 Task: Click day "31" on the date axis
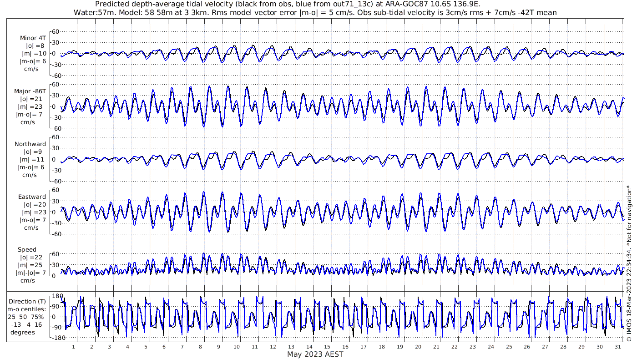click(618, 347)
